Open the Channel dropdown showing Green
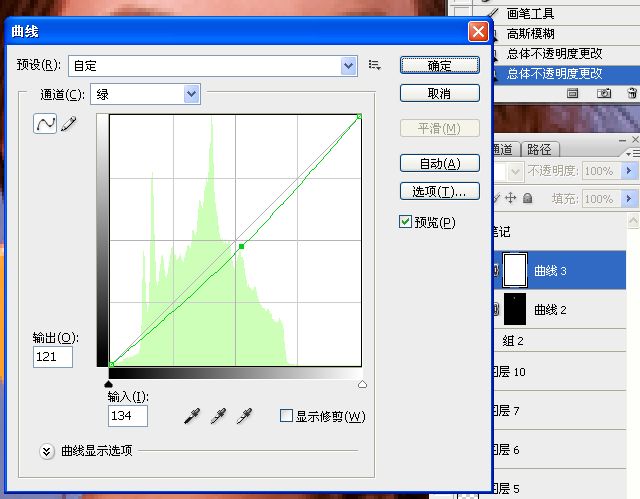 coord(191,94)
